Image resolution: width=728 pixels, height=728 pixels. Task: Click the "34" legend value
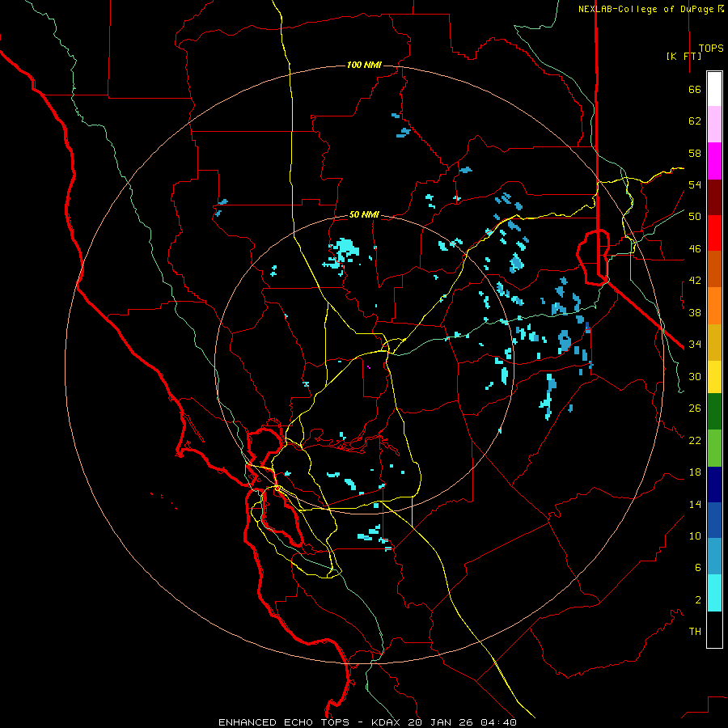point(695,345)
